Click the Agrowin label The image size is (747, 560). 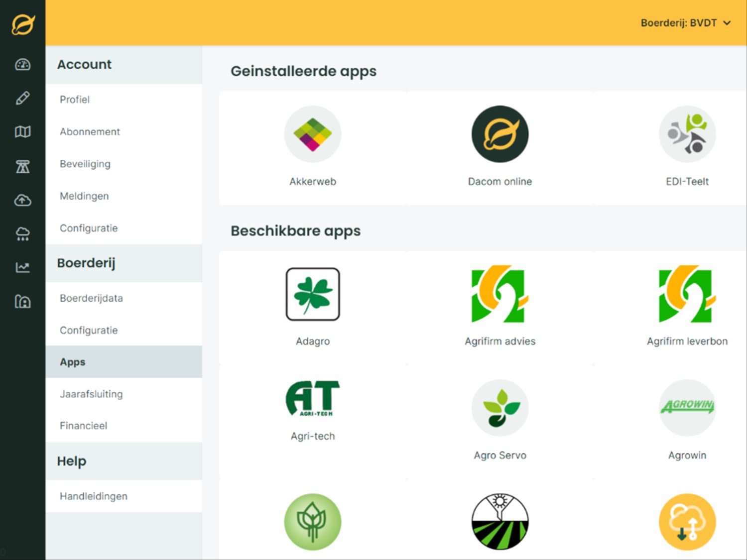(687, 455)
